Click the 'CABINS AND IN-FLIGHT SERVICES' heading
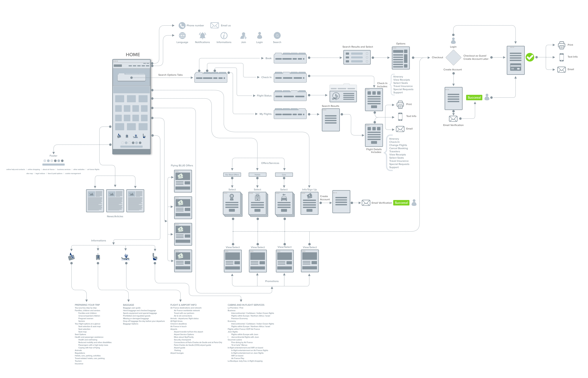 (246, 305)
